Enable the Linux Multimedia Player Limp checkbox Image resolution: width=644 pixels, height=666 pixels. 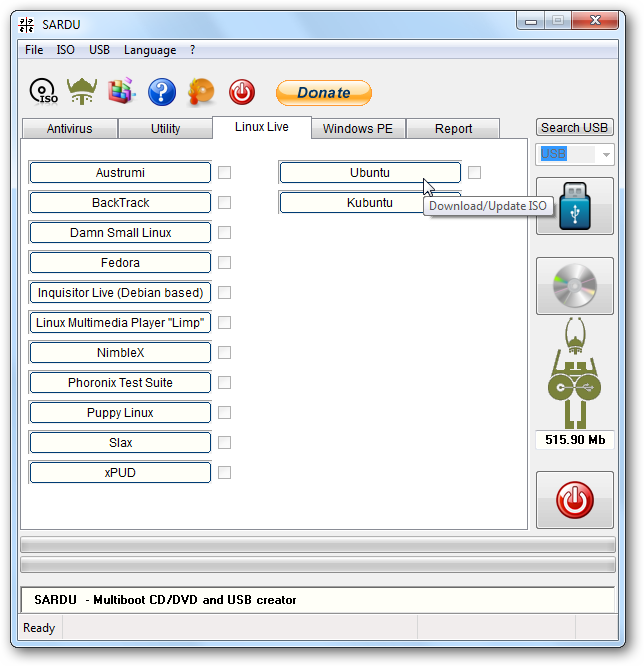click(x=224, y=323)
